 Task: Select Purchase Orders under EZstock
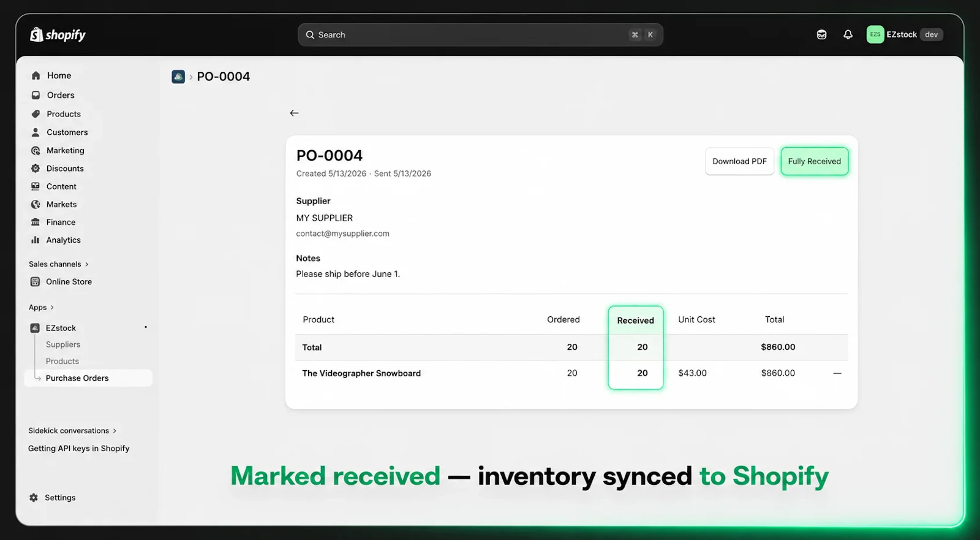click(x=88, y=378)
